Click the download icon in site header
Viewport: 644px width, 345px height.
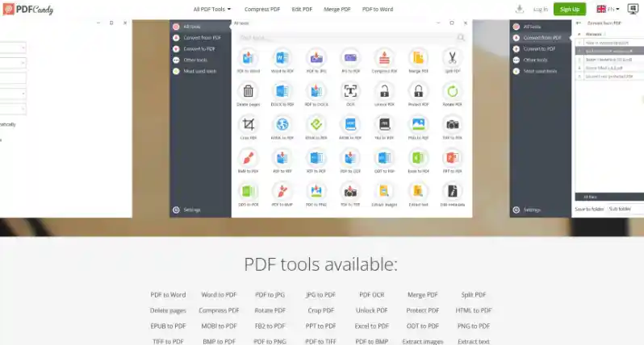point(520,9)
